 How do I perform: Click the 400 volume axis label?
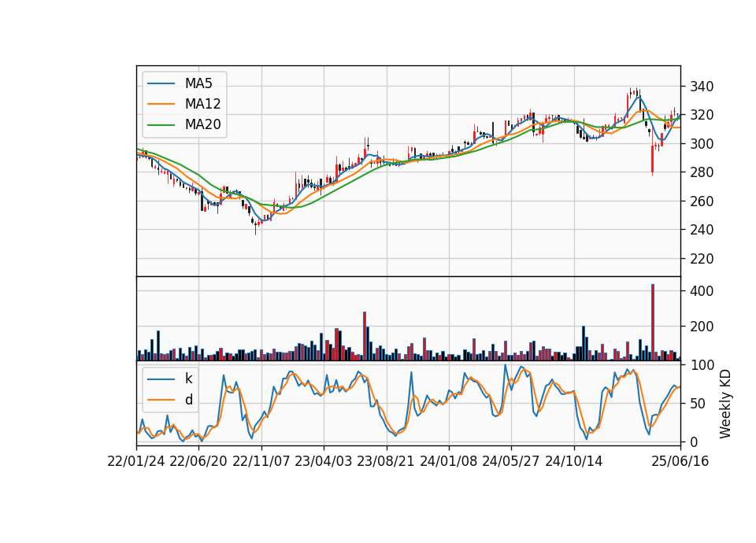tap(702, 291)
